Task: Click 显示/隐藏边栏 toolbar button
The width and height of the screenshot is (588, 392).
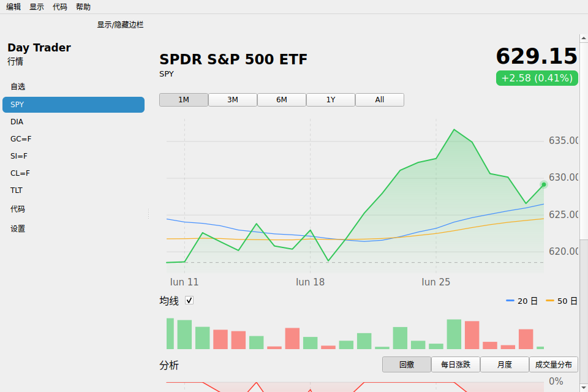Action: [121, 24]
